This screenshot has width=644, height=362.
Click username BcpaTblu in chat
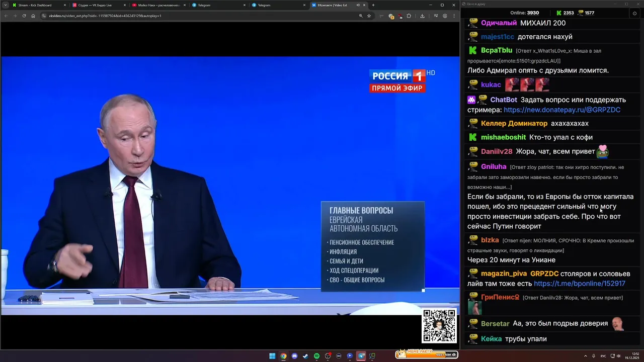point(497,50)
